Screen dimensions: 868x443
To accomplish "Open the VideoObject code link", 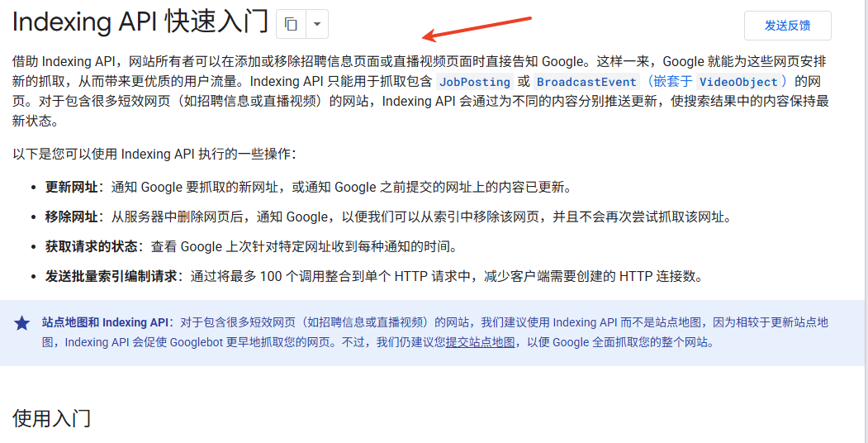I will pyautogui.click(x=738, y=82).
